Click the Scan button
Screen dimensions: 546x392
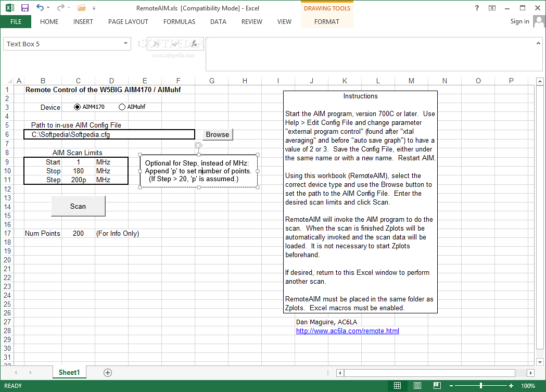point(78,206)
